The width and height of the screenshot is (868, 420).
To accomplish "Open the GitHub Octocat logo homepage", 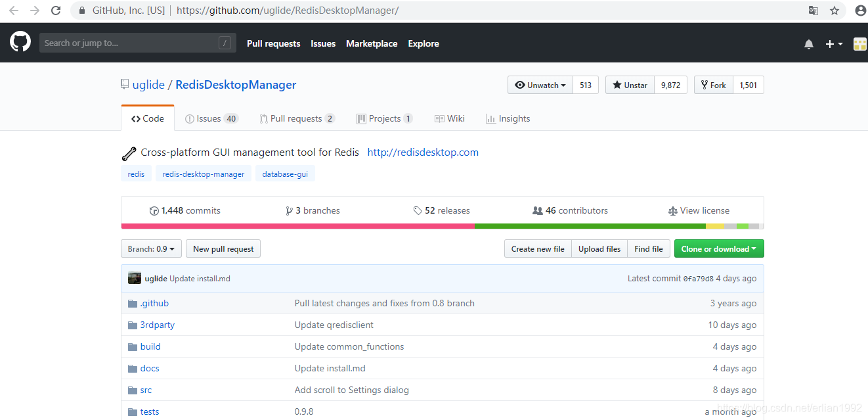I will click(x=20, y=42).
